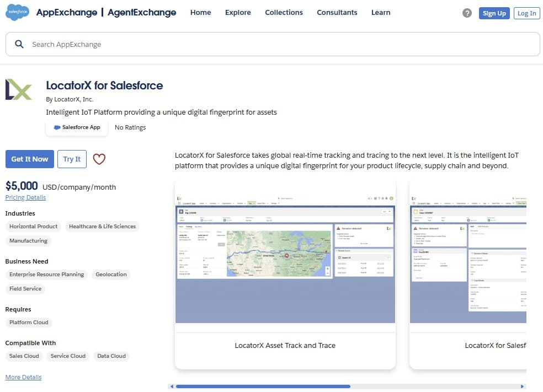543x392 pixels.
Task: Select the Platform Cloud tag
Action: point(29,323)
